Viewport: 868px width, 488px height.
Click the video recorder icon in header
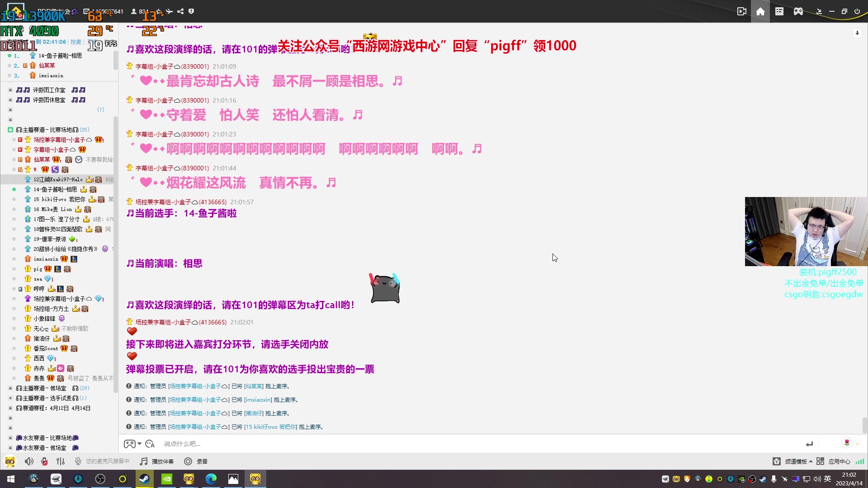tap(741, 11)
